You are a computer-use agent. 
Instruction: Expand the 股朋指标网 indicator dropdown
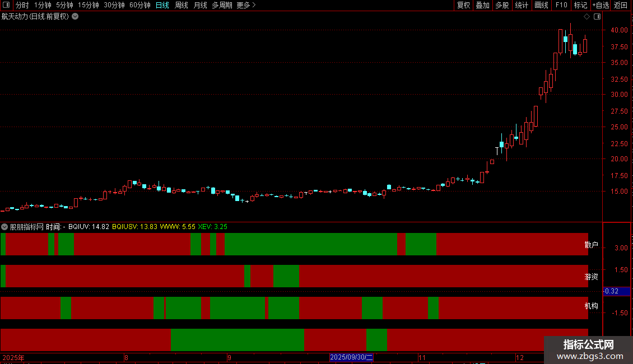[4, 227]
